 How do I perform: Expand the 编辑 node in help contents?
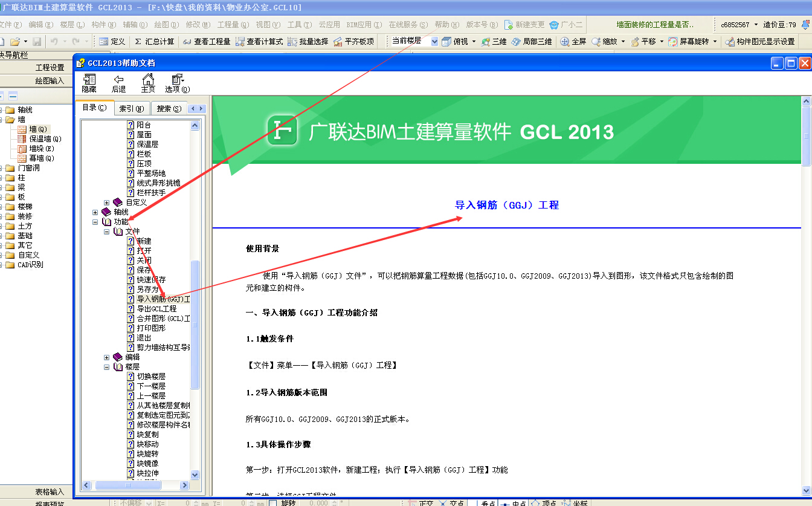(106, 357)
